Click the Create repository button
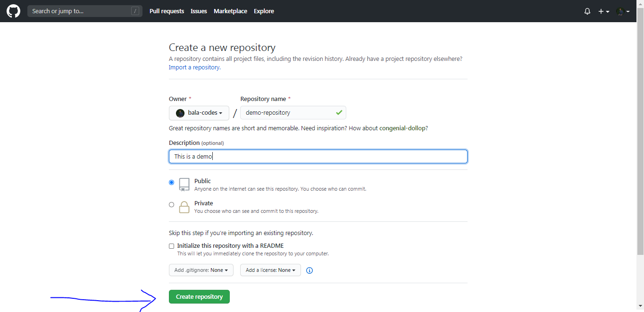 point(199,296)
